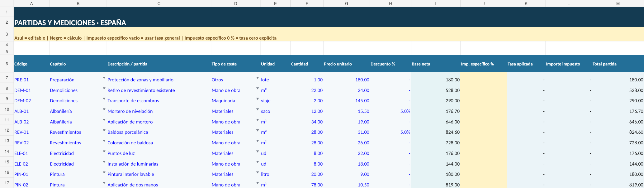Click the Unidad header cell

pos(275,64)
